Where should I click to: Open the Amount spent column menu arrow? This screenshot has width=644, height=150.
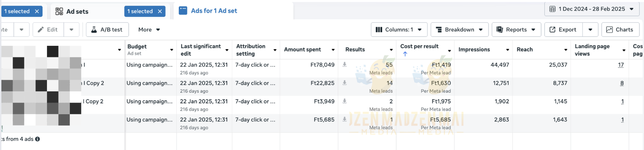(x=333, y=50)
